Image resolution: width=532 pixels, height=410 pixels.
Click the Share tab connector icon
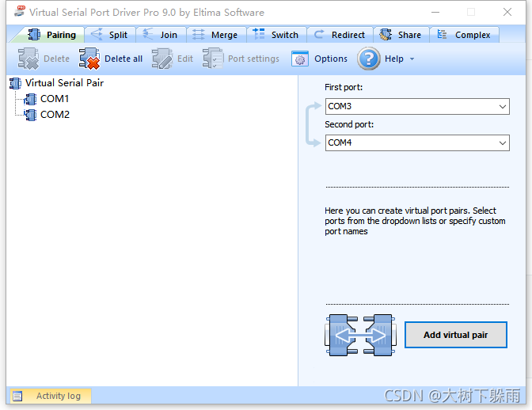pyautogui.click(x=386, y=35)
